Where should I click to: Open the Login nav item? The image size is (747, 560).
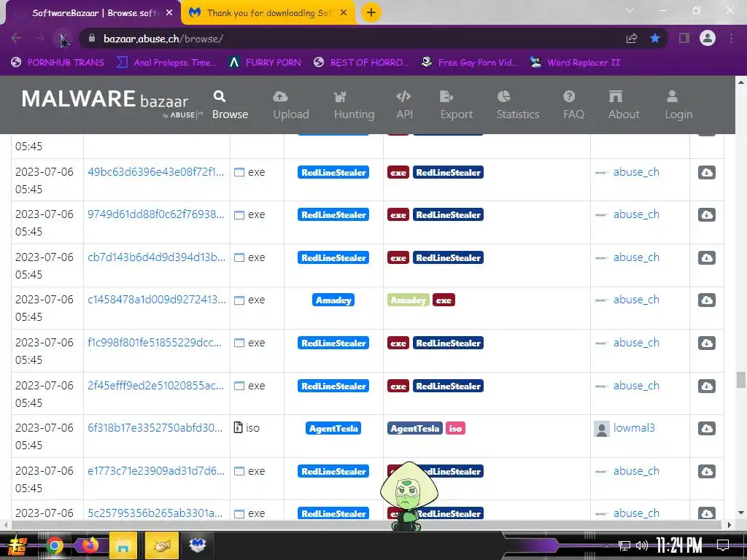point(678,105)
